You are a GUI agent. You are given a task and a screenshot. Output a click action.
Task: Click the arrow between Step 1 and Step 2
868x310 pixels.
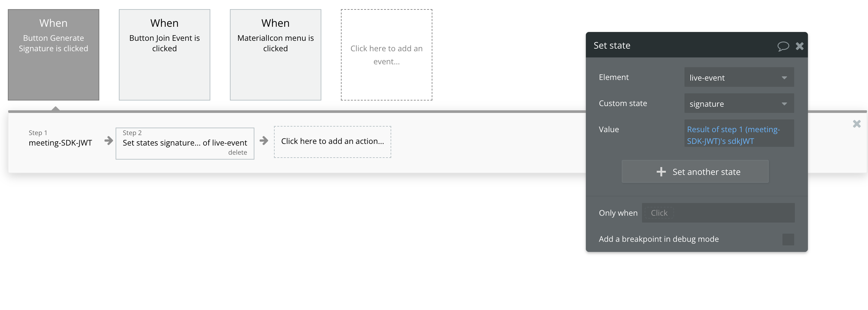point(108,140)
